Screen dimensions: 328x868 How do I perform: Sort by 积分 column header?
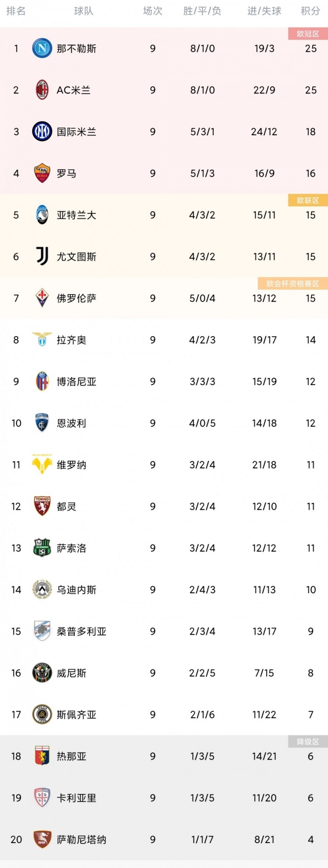(x=311, y=11)
